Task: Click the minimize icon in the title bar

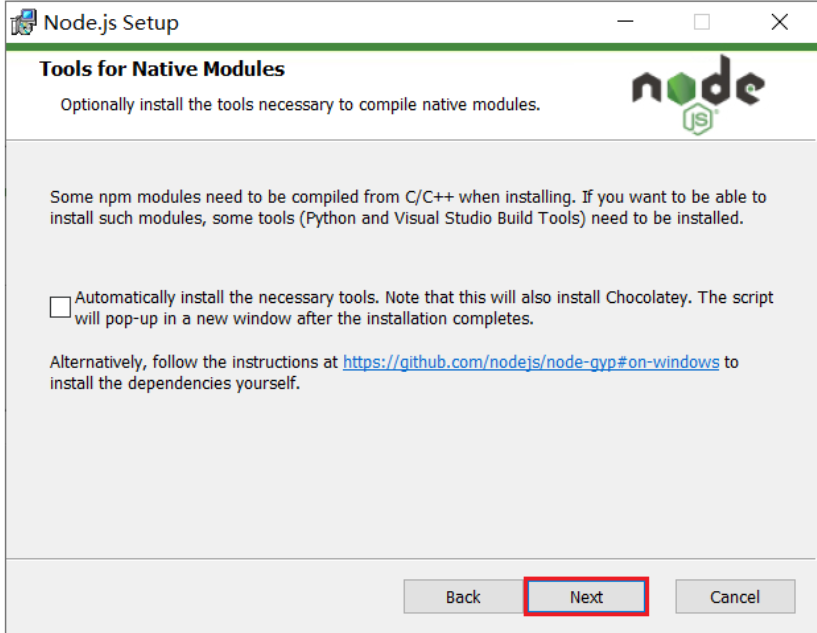Action: [625, 21]
